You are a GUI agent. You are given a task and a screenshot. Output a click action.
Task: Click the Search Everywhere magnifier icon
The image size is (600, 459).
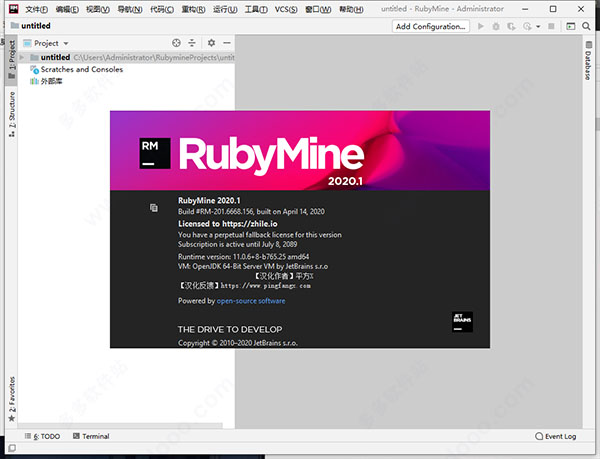pos(586,26)
